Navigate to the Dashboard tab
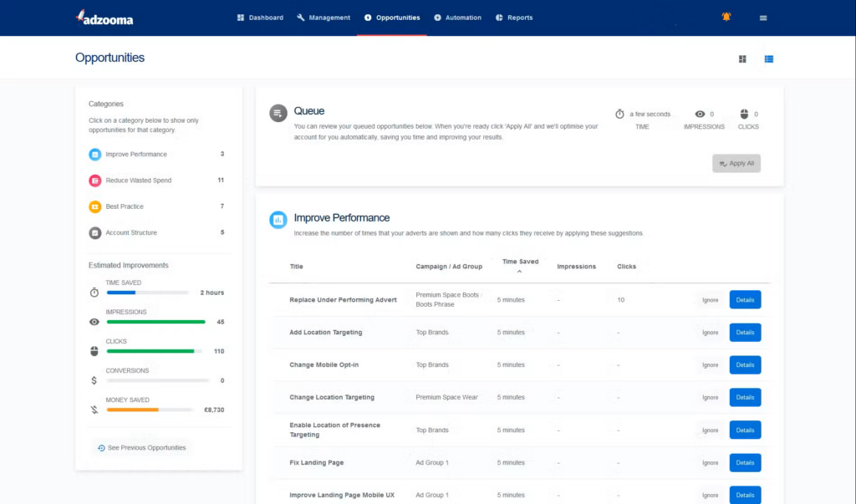Viewport: 856px width, 504px height. click(x=260, y=17)
